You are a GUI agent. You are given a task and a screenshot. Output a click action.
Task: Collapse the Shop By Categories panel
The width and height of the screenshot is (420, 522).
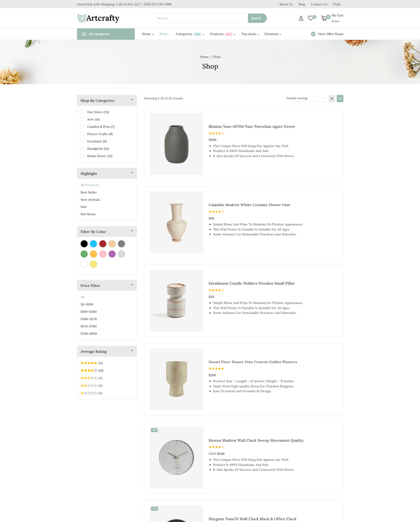click(x=132, y=100)
